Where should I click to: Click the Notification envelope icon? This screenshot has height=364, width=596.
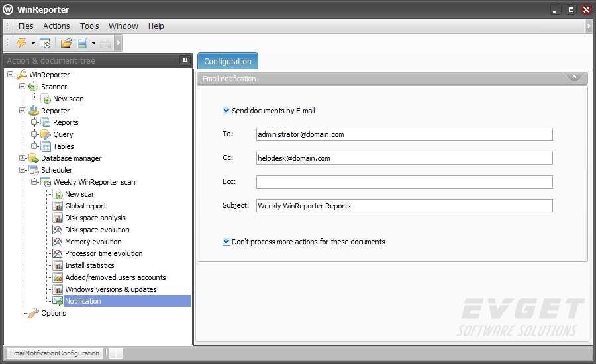58,301
